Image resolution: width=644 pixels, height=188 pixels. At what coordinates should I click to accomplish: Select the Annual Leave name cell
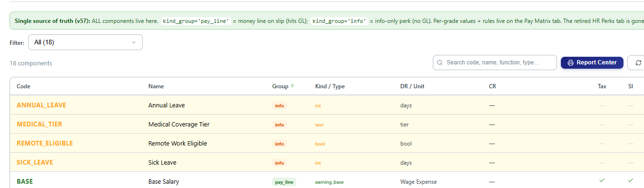coord(167,105)
